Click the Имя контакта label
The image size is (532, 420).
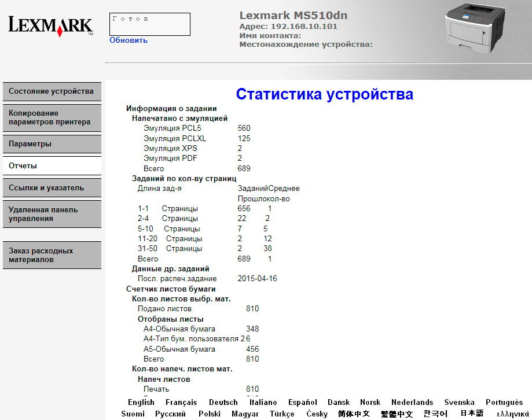point(270,36)
